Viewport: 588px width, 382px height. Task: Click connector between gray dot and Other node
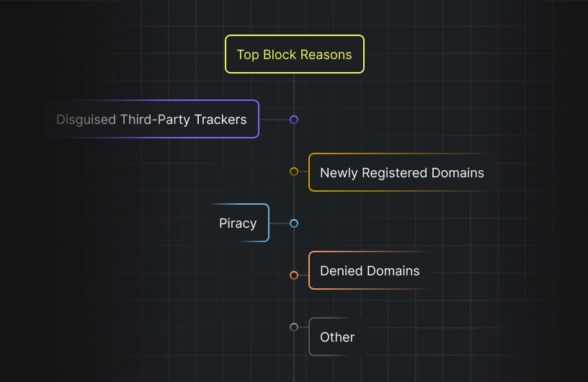click(x=303, y=327)
